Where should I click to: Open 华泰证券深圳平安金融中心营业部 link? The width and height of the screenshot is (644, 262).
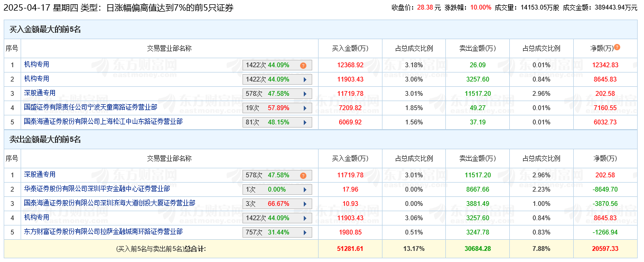pyautogui.click(x=97, y=189)
